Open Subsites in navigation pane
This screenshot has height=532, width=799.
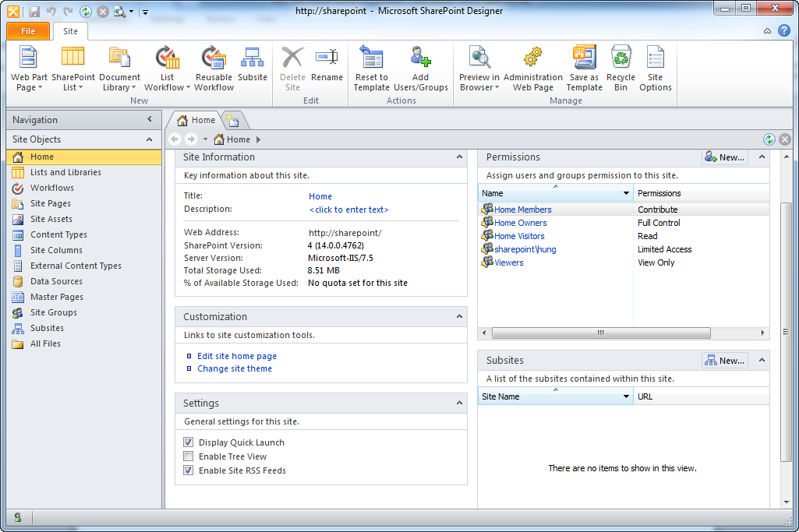(83, 329)
